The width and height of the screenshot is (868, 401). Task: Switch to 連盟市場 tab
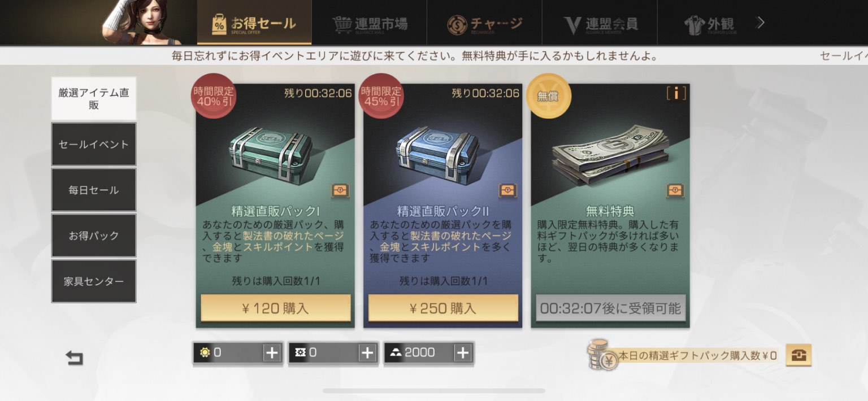tap(370, 24)
